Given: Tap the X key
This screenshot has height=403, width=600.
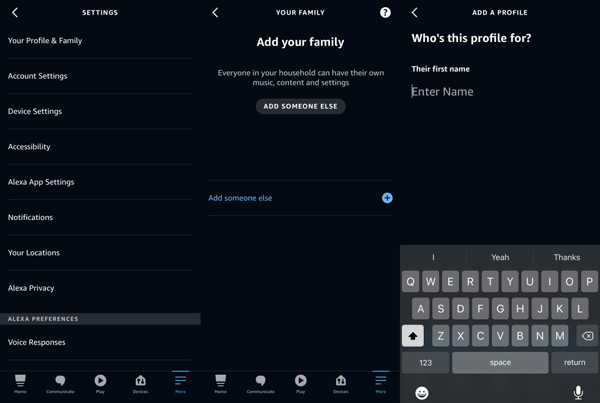Looking at the screenshot, I should tap(460, 336).
